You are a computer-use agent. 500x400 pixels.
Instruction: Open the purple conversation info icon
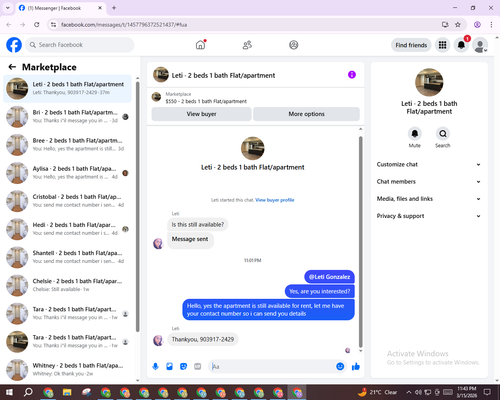pos(352,75)
